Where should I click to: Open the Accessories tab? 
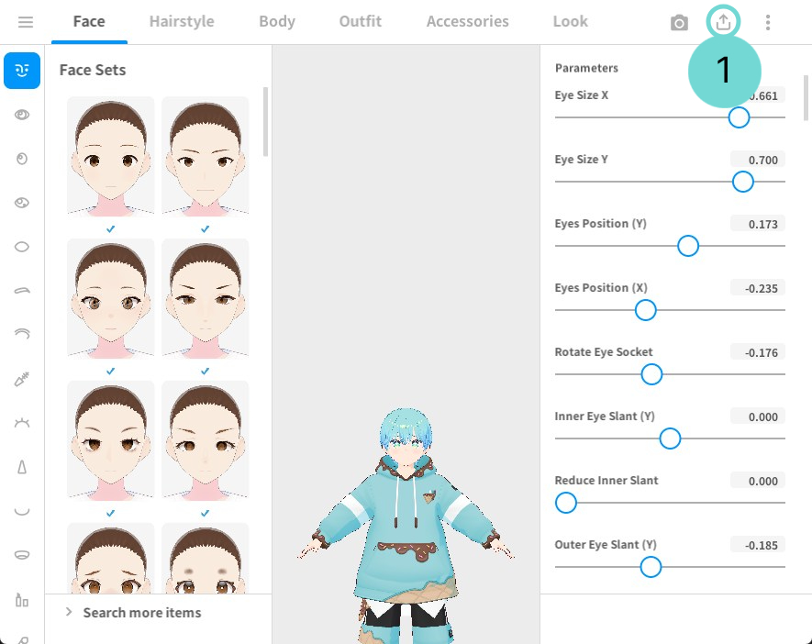click(467, 21)
